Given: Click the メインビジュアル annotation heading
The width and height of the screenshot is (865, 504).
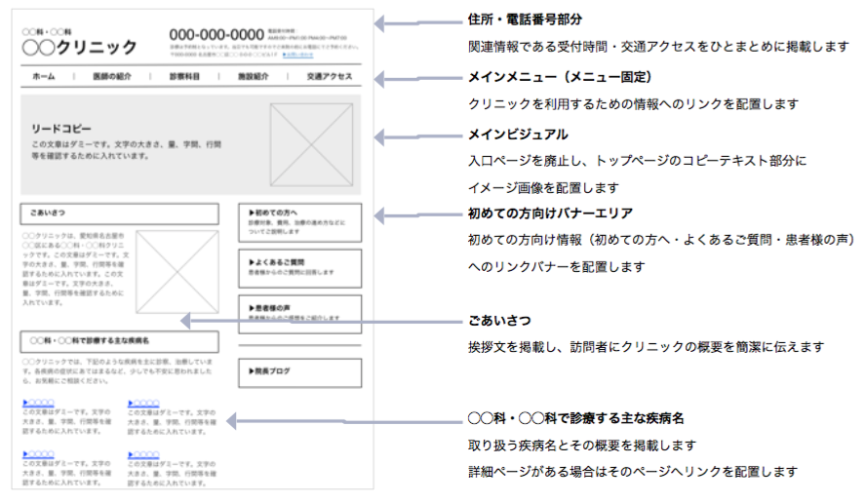Looking at the screenshot, I should pos(518,134).
